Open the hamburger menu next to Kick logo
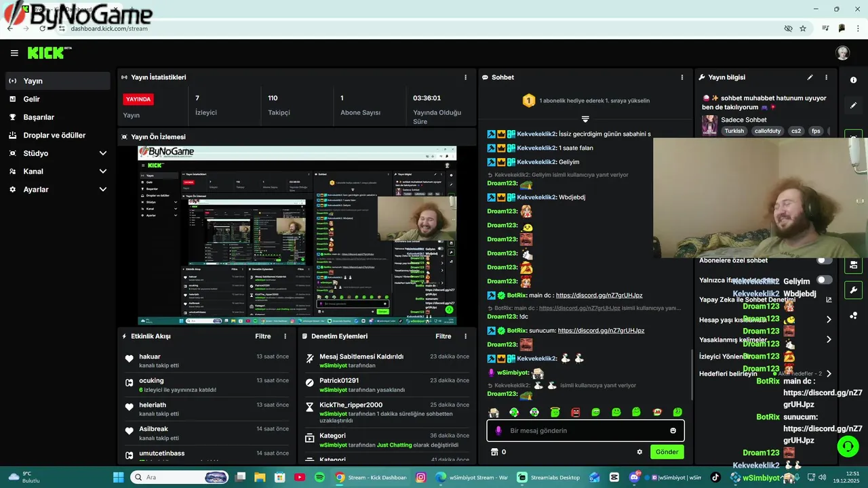The width and height of the screenshot is (868, 488). pos(14,53)
